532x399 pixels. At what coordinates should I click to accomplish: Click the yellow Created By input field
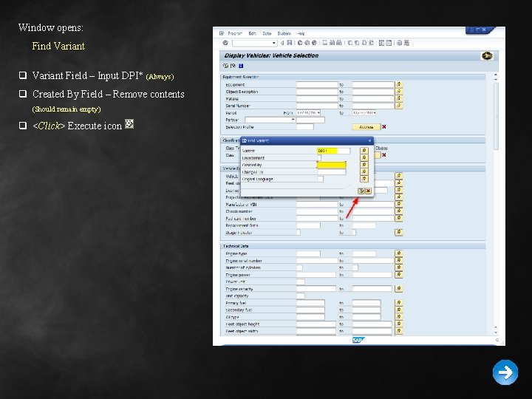tap(331, 165)
